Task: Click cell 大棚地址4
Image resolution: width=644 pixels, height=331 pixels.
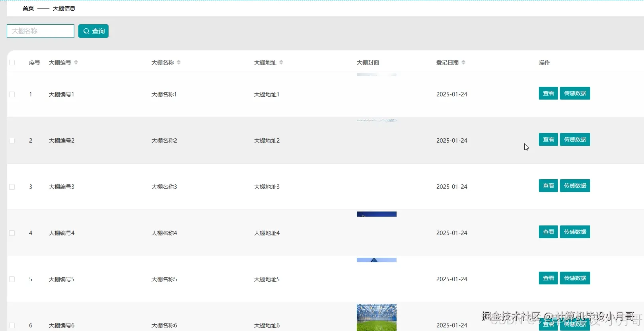Action: click(x=267, y=233)
